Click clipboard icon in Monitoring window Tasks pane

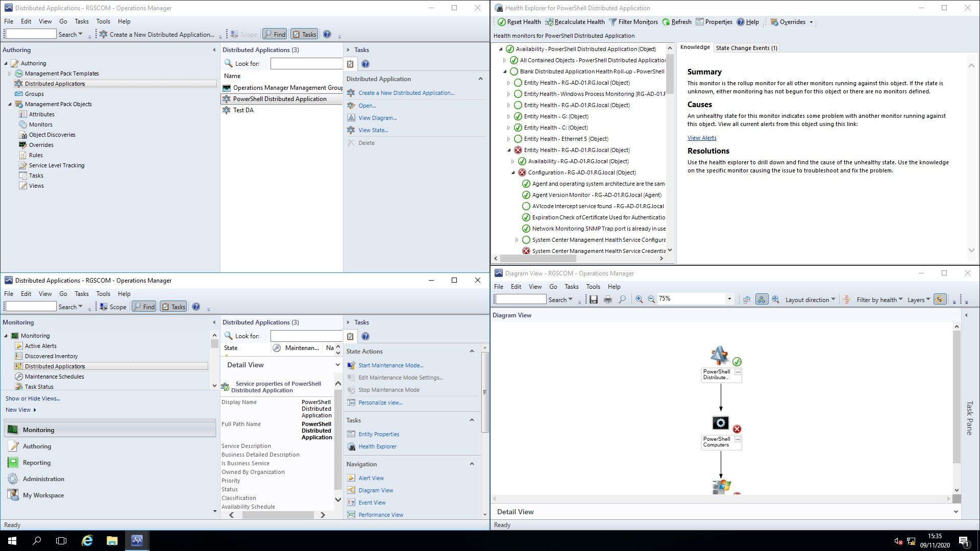(x=350, y=336)
